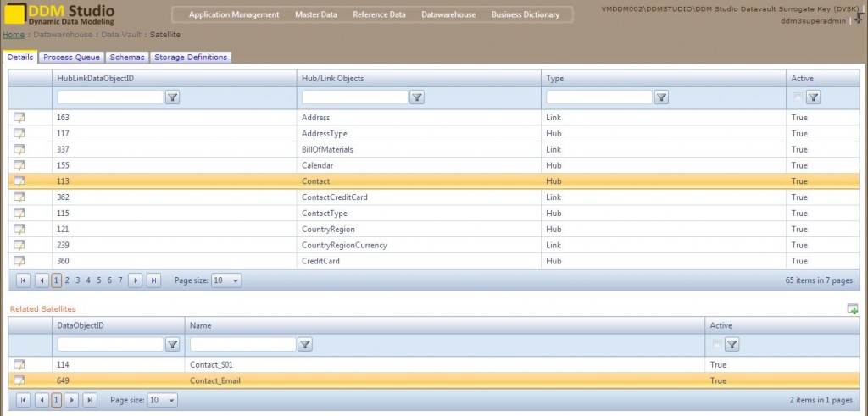Go to page 5 of hub grid
Screen dimensions: 868x416
pyautogui.click(x=99, y=280)
